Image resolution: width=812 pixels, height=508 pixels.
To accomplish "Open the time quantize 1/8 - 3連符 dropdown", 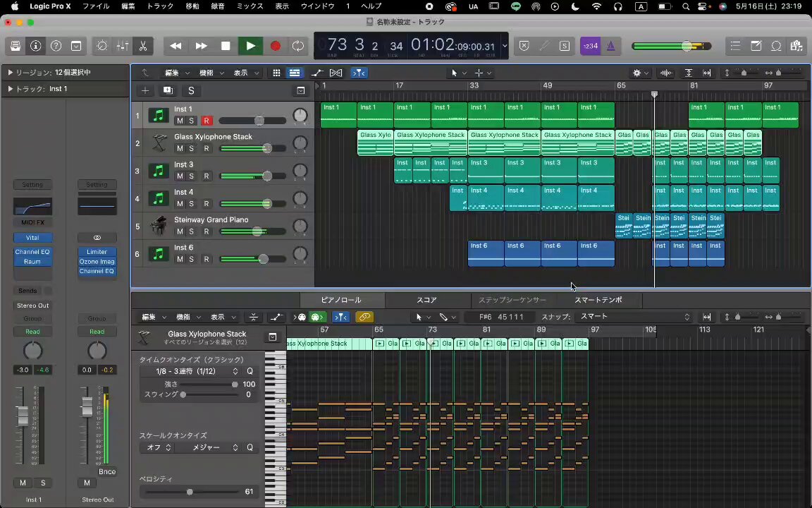I will coord(197,371).
